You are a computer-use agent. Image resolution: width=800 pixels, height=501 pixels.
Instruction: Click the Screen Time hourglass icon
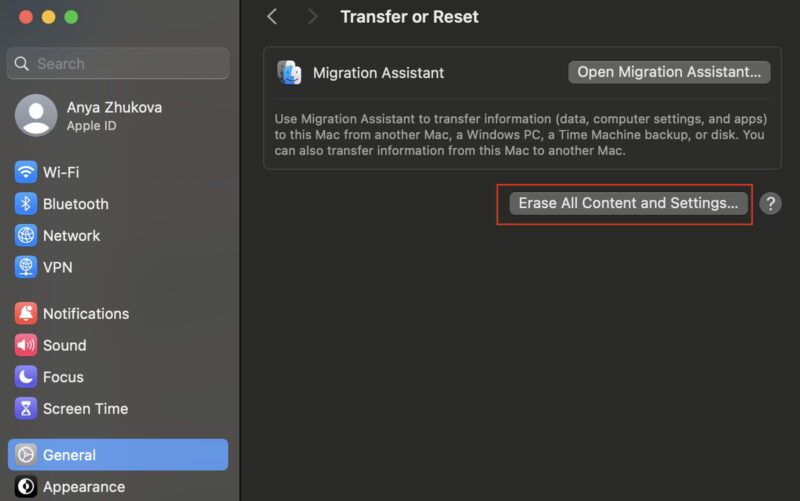tap(26, 408)
